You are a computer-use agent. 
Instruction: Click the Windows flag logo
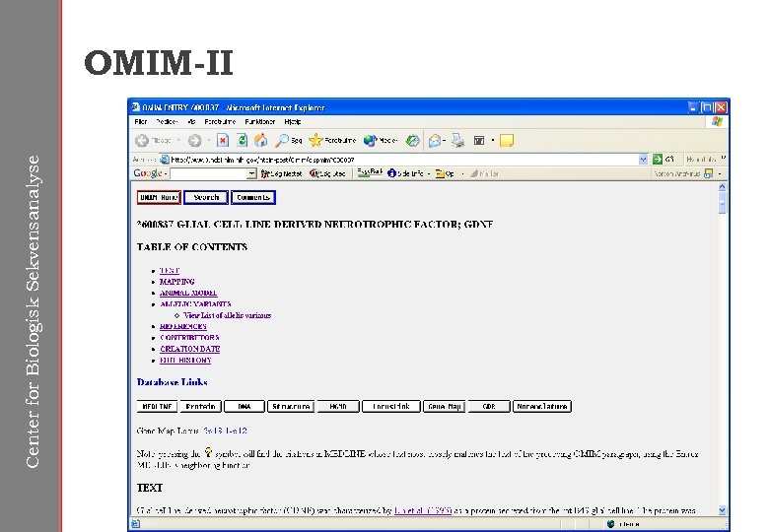tap(717, 121)
